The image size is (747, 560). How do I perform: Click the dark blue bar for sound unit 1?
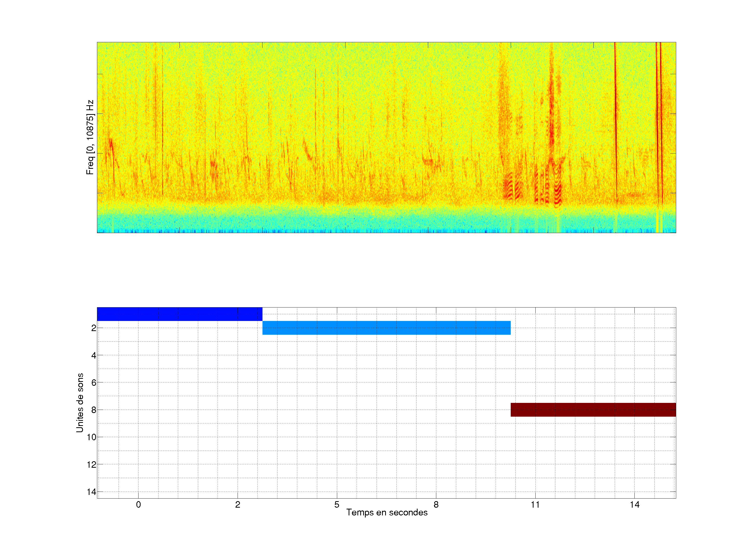179,314
